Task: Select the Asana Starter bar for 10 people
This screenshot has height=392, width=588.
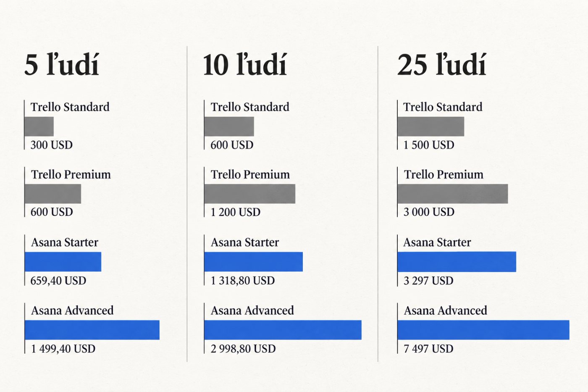Action: point(254,262)
